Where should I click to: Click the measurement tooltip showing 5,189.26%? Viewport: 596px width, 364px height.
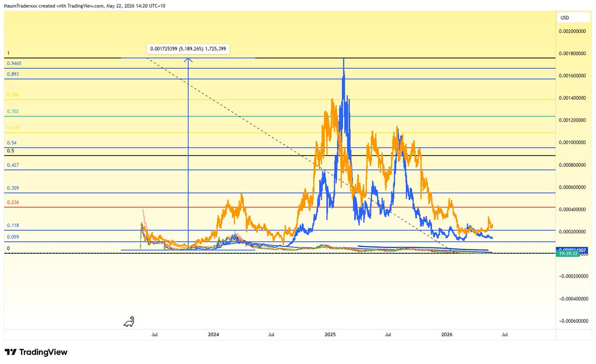188,49
